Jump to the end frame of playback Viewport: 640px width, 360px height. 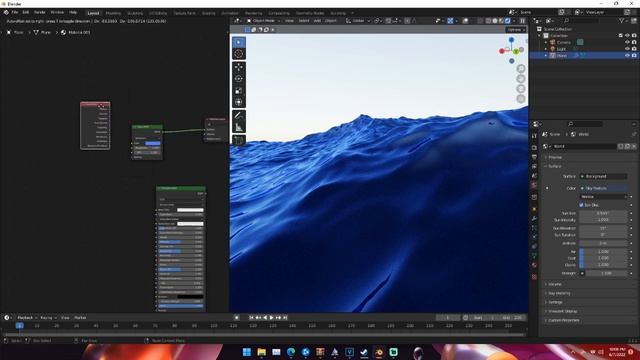(x=285, y=318)
